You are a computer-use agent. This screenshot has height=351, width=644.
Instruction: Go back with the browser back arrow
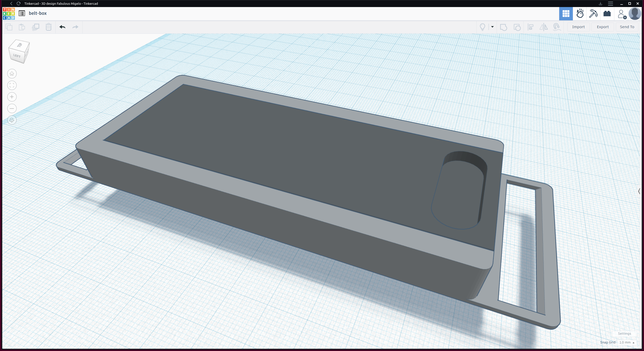[11, 4]
